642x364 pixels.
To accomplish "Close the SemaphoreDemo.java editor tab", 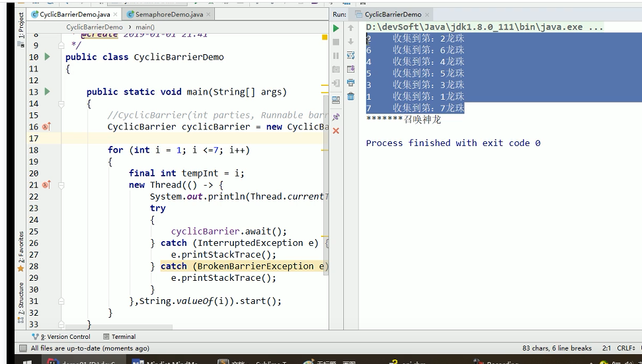I will click(208, 15).
